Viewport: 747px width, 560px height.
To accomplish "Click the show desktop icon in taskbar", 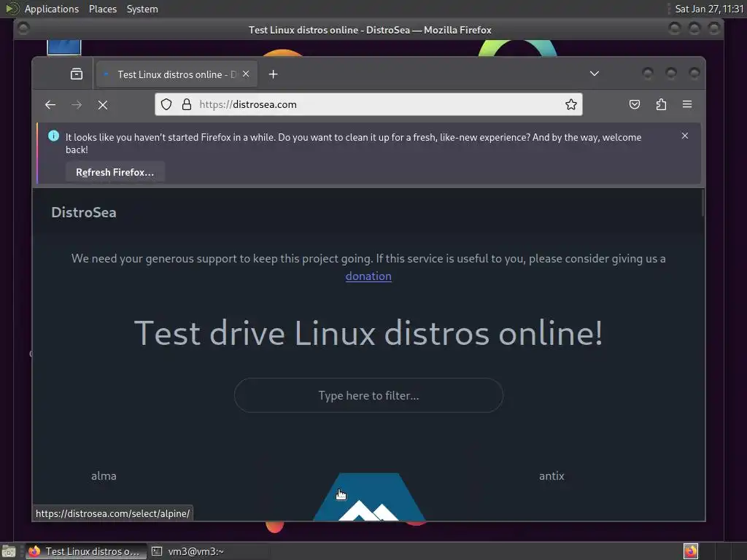I will point(9,551).
